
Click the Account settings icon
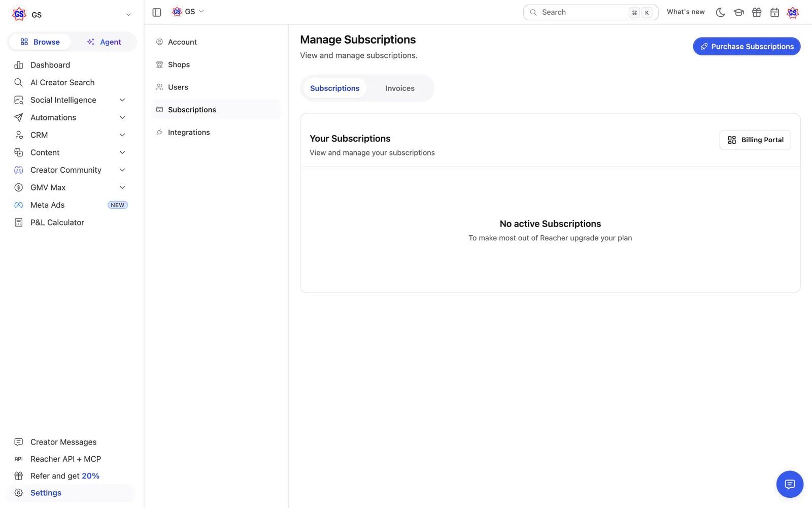tap(159, 42)
